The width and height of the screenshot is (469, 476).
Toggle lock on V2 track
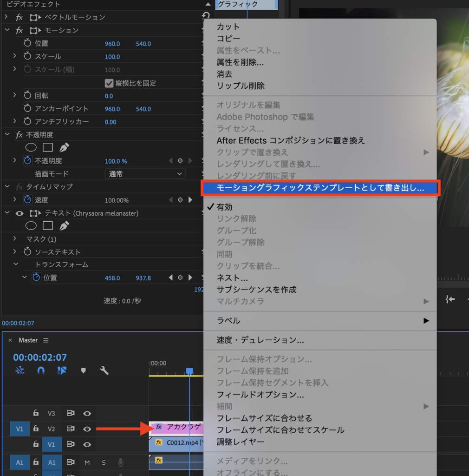pyautogui.click(x=36, y=428)
